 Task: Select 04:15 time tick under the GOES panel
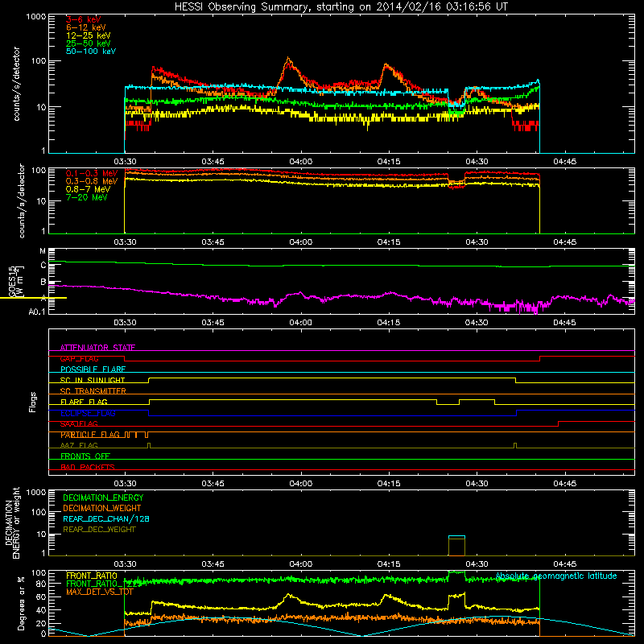coord(389,323)
